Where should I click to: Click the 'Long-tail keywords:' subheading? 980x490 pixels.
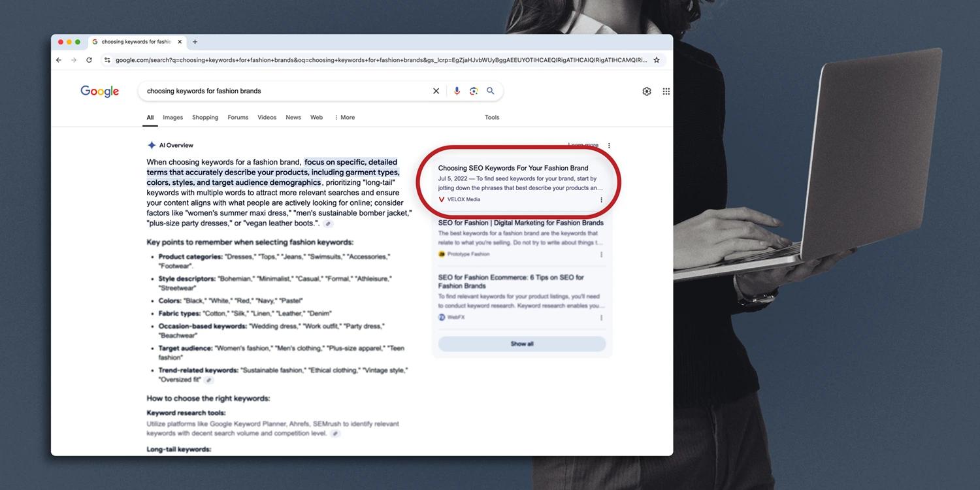coord(179,449)
